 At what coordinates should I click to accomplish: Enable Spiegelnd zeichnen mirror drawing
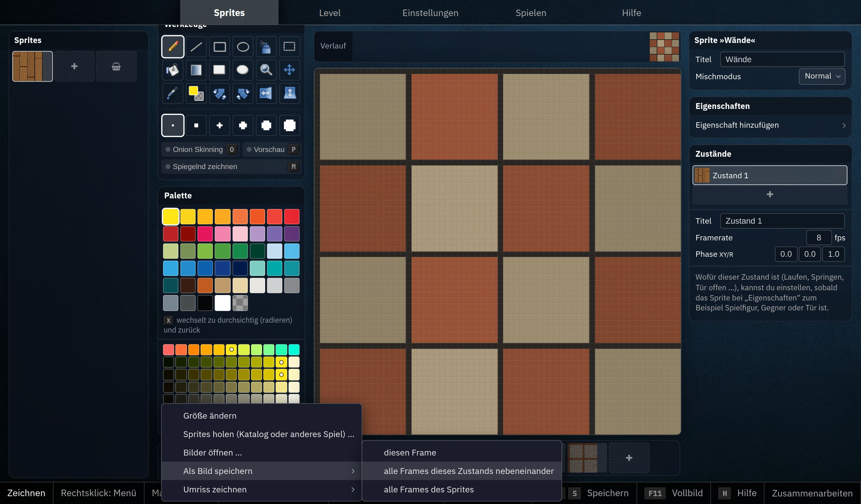click(231, 167)
